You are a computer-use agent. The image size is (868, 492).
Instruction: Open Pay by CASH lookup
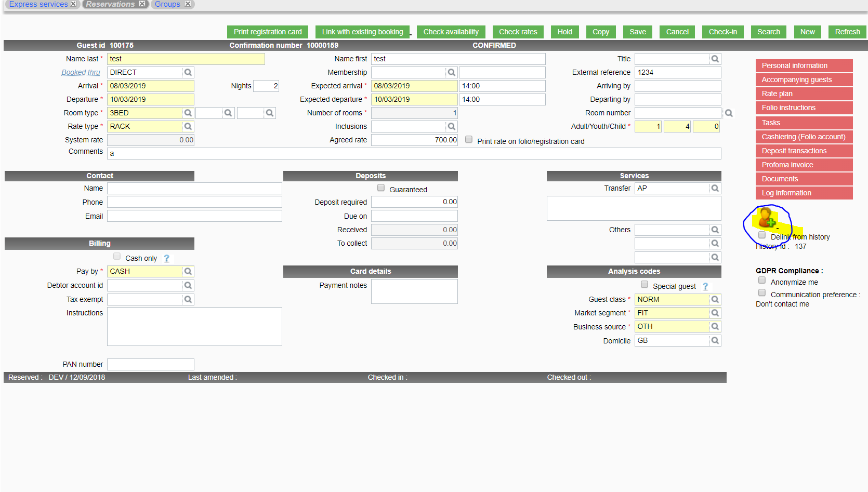(188, 271)
